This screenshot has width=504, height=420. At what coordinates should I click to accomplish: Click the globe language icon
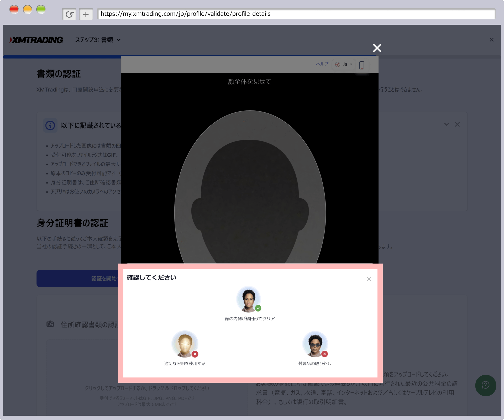coord(338,64)
